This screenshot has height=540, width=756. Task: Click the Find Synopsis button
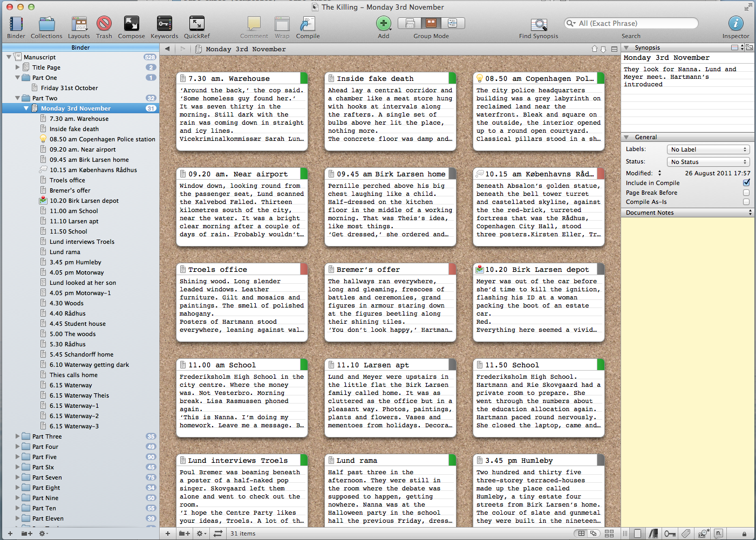click(x=539, y=24)
